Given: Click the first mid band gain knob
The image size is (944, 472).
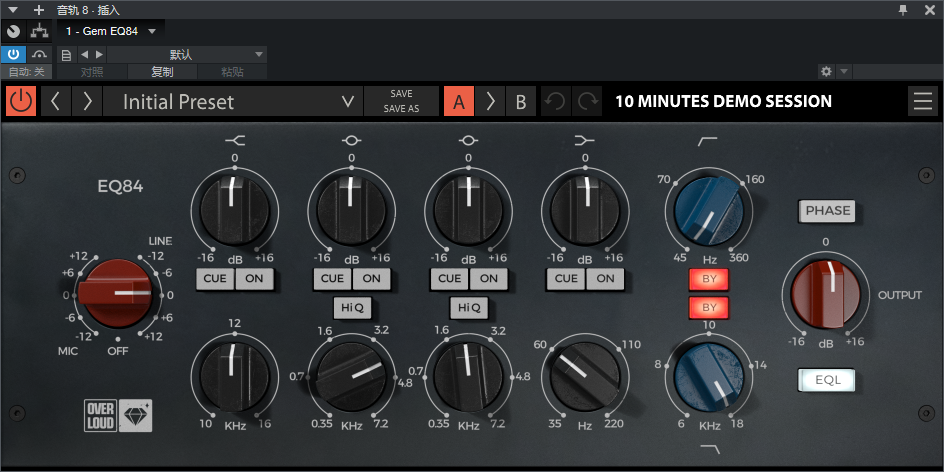Looking at the screenshot, I should pyautogui.click(x=352, y=211).
